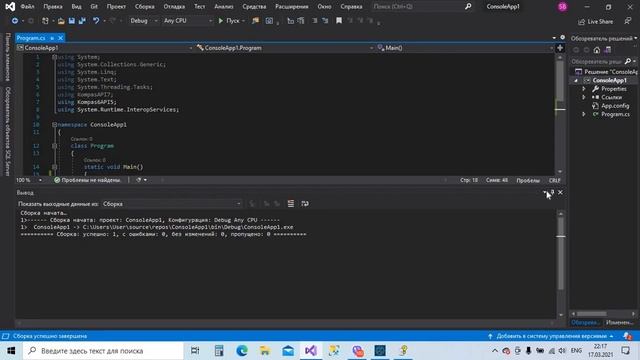This screenshot has height=360, width=640.
Task: Select the Решение 'ConsoleAp...' node
Action: coord(607,72)
